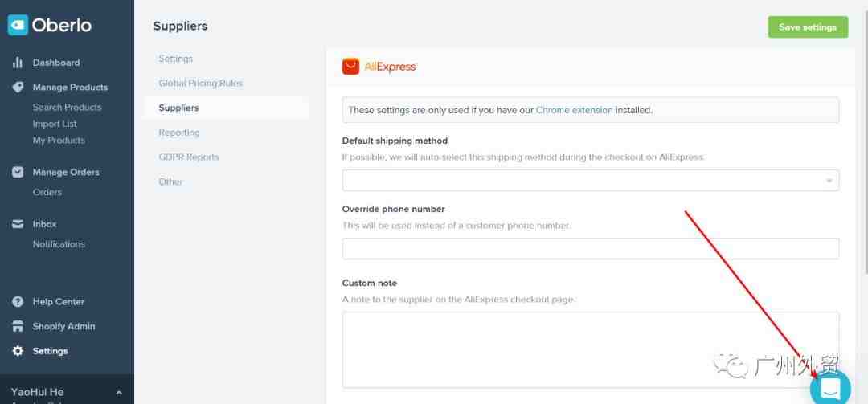The height and width of the screenshot is (404, 868).
Task: Click the Settings gear icon
Action: [x=18, y=351]
